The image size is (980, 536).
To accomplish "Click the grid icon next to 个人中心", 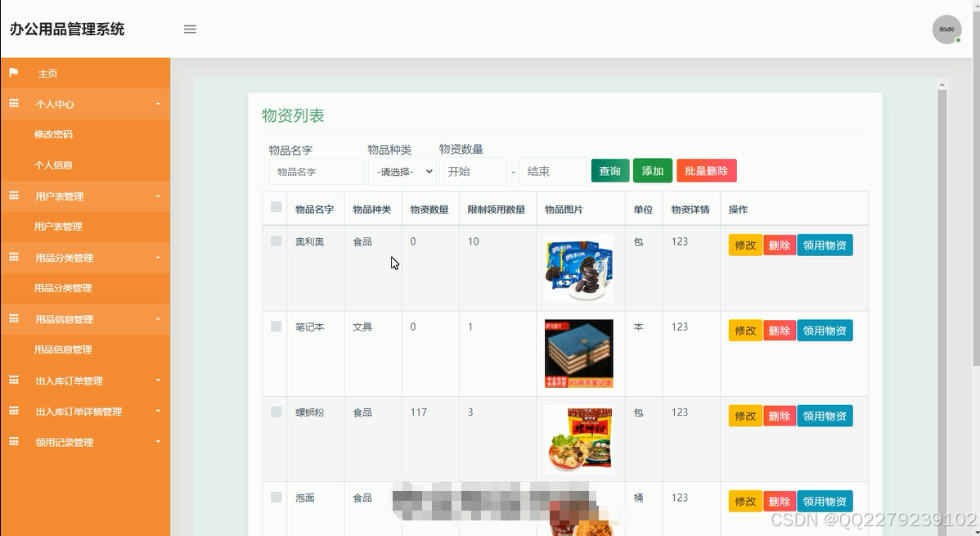I will (x=11, y=104).
